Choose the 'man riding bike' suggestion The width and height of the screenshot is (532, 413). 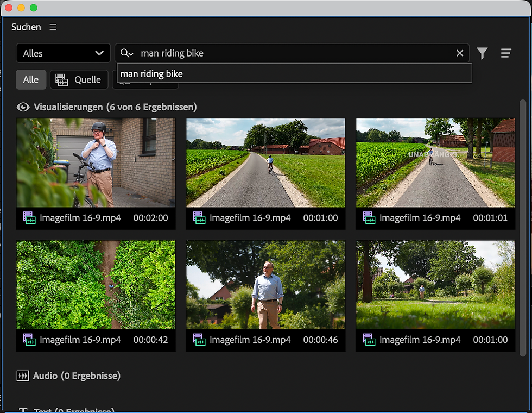click(x=294, y=74)
